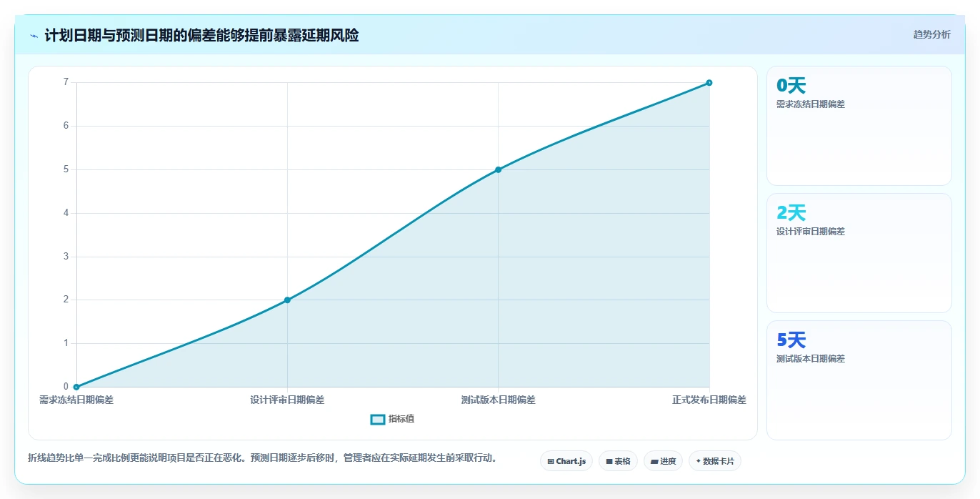The height and width of the screenshot is (499, 980).
Task: Click the icon in the 进度 tag
Action: coord(654,462)
